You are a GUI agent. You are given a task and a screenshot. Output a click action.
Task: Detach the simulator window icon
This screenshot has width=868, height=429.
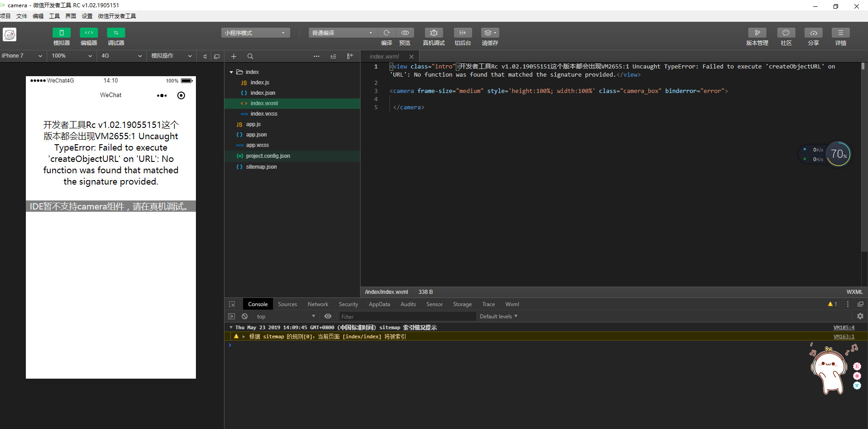217,56
